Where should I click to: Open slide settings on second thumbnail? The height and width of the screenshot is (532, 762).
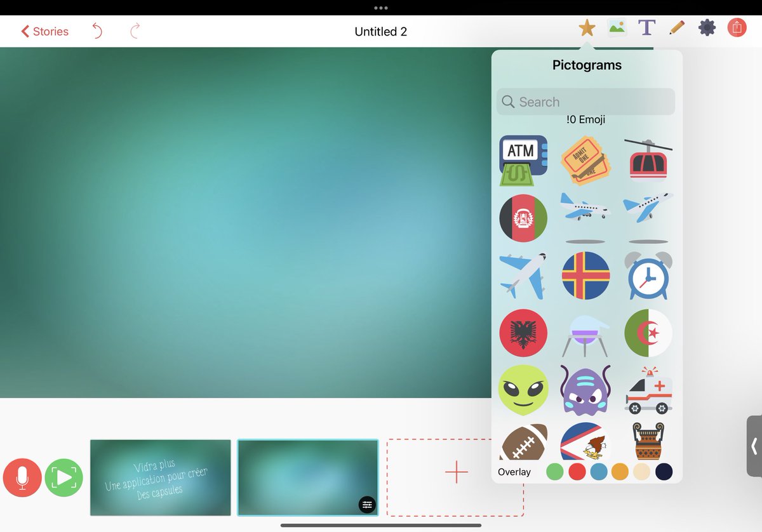coord(367,505)
